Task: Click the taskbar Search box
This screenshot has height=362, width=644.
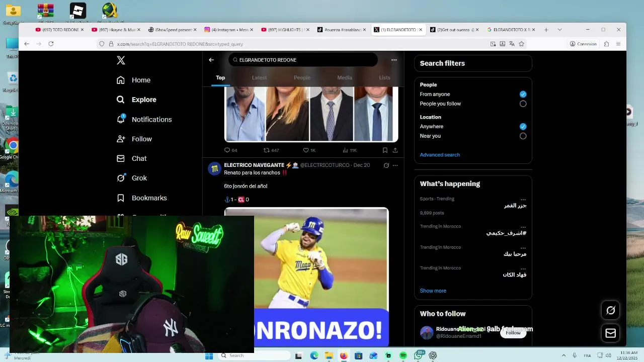Action: point(254,355)
